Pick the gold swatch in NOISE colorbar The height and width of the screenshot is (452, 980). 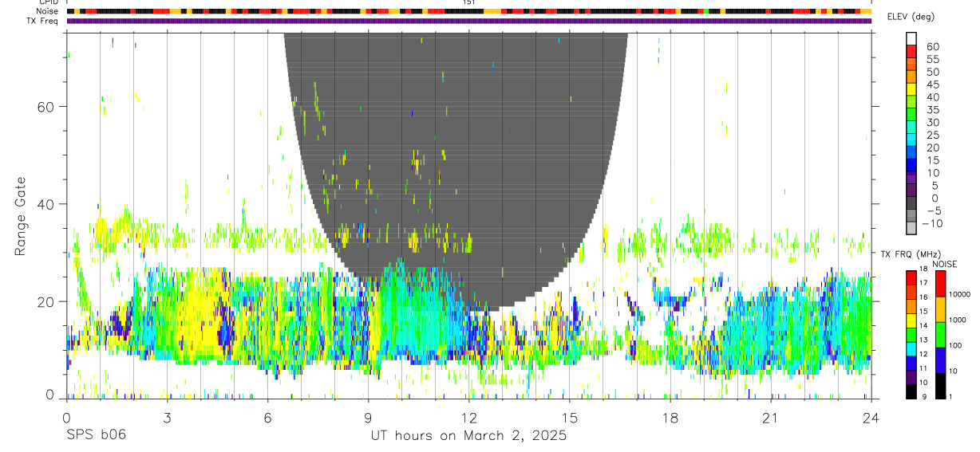pyautogui.click(x=941, y=309)
